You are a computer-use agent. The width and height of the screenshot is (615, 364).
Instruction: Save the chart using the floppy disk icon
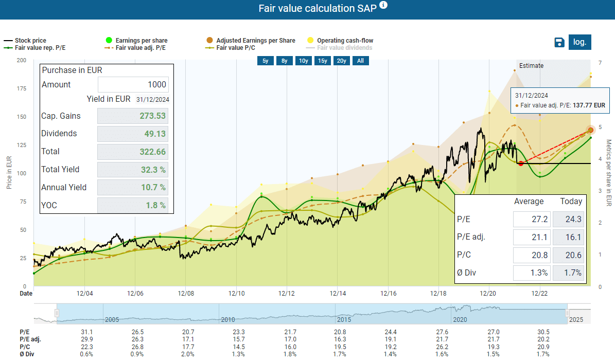pyautogui.click(x=559, y=42)
